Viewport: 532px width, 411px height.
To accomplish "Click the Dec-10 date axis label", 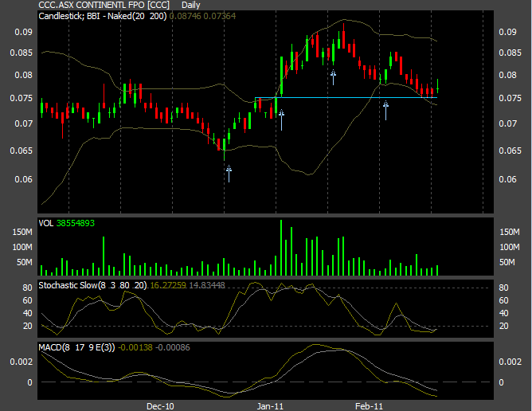I will click(x=160, y=406).
